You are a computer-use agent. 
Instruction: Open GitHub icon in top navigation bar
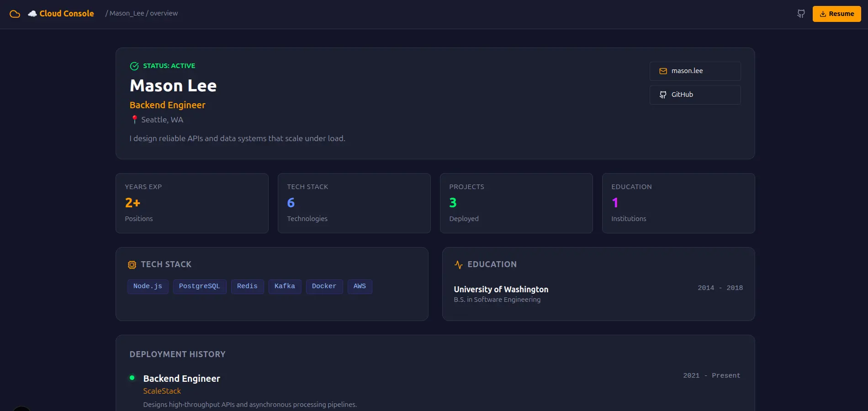pos(801,14)
